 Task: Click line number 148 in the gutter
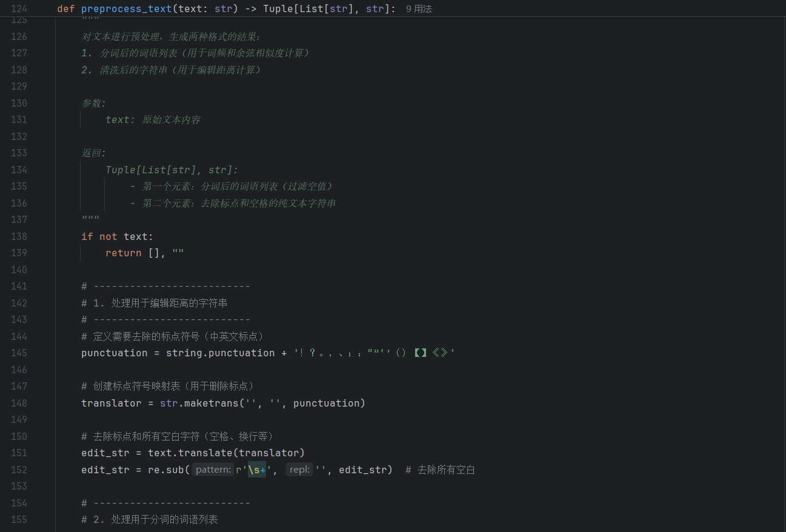coord(19,403)
